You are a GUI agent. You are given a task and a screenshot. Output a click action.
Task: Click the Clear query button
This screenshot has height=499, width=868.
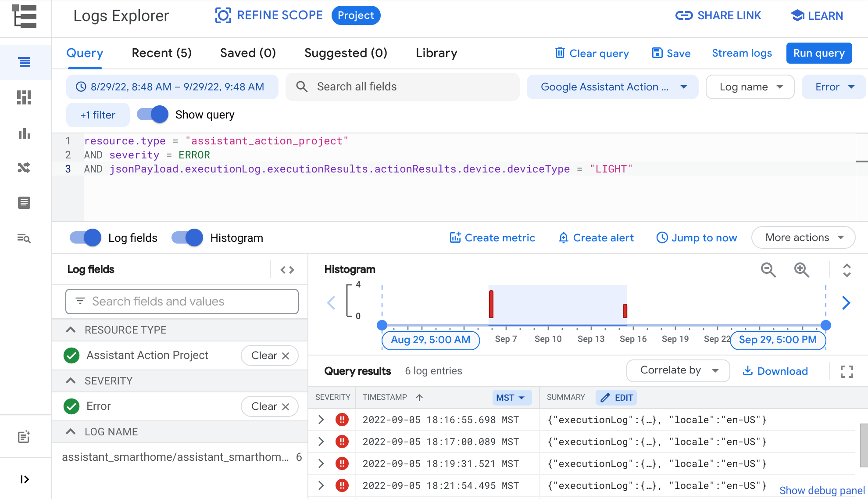(591, 54)
